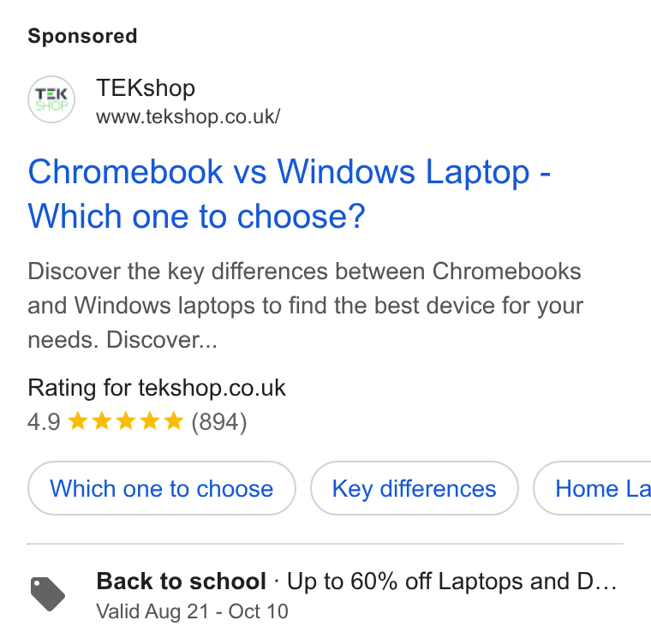The width and height of the screenshot is (651, 644).
Task: Click the Sponsored label
Action: pos(82,36)
